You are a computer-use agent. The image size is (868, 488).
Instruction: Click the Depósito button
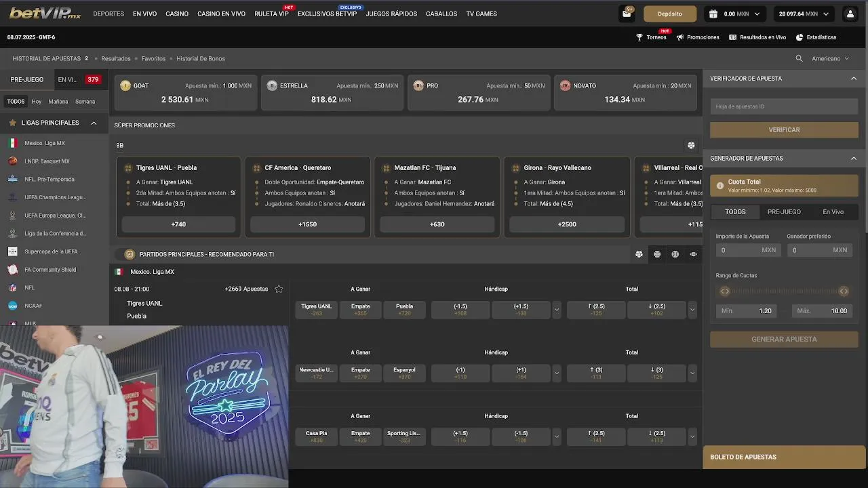point(670,14)
